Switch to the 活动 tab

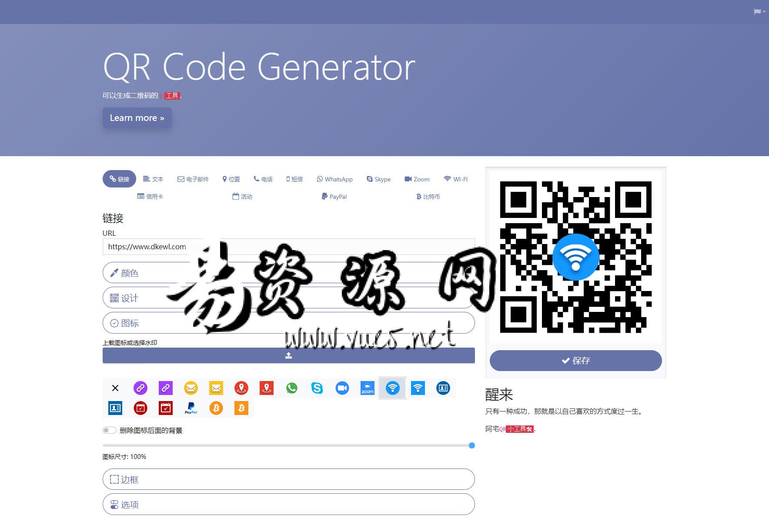coord(242,196)
